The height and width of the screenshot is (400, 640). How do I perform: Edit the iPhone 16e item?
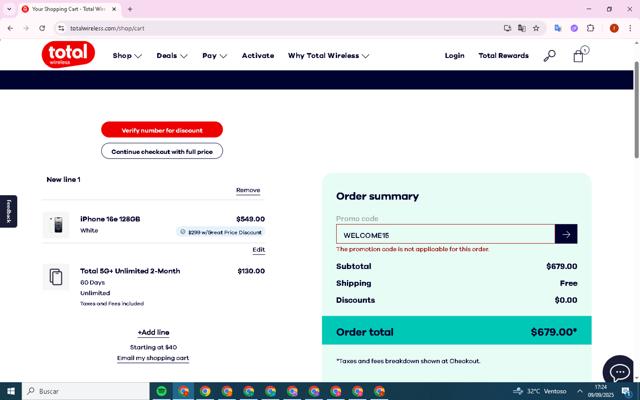(x=259, y=250)
